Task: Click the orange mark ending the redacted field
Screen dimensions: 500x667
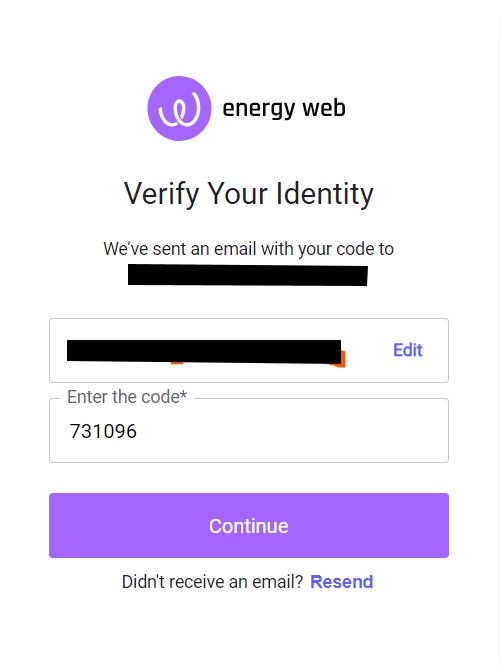Action: pos(340,359)
